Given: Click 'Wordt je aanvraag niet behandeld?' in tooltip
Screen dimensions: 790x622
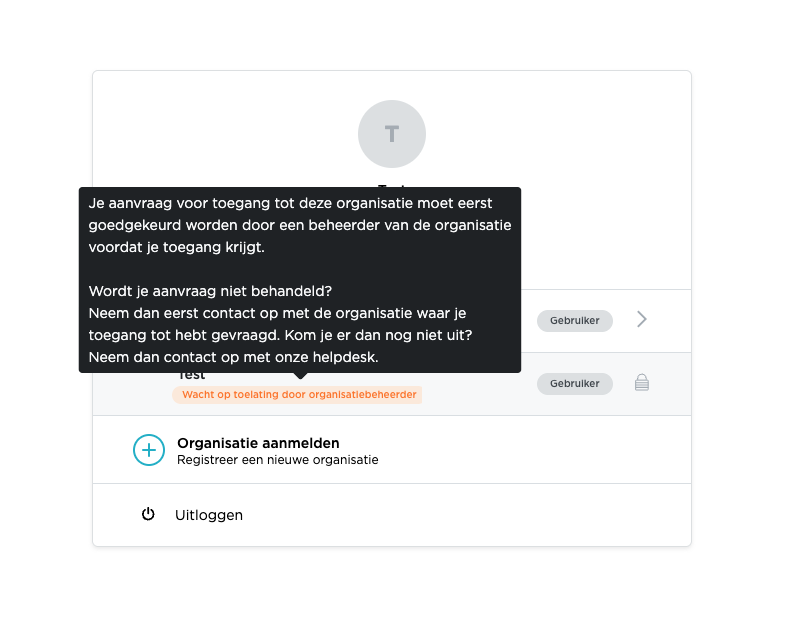Looking at the screenshot, I should pos(210,291).
